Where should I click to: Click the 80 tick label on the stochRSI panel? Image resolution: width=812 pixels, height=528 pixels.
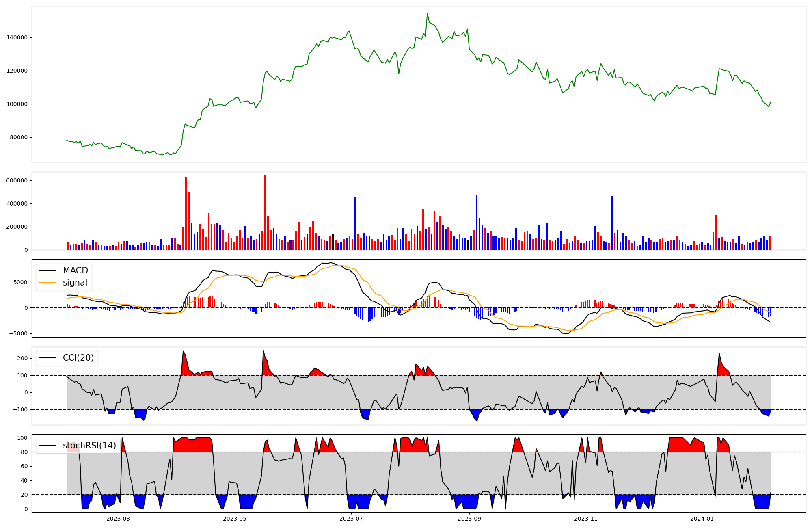[x=24, y=452]
